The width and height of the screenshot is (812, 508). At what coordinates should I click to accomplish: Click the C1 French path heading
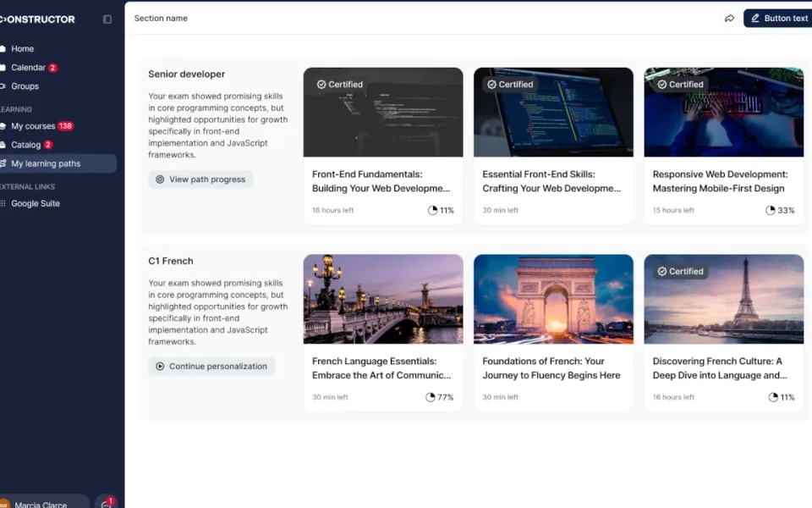(x=170, y=261)
